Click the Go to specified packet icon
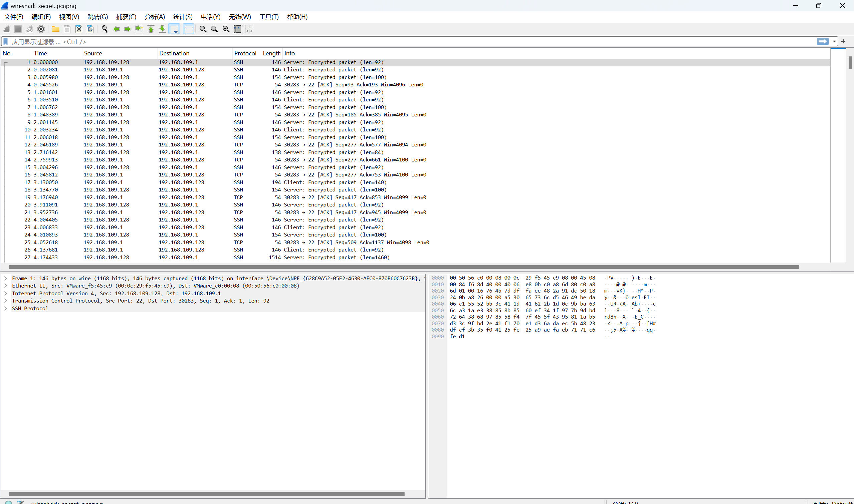 [139, 29]
